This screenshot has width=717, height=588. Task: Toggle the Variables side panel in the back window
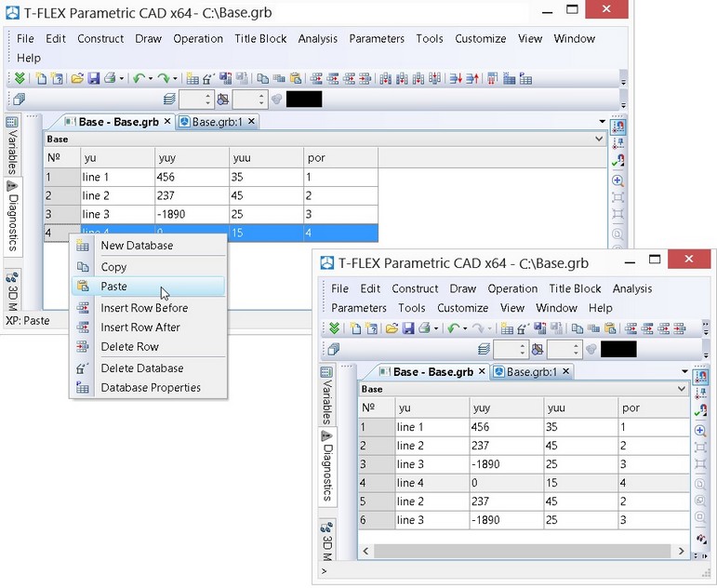12,144
